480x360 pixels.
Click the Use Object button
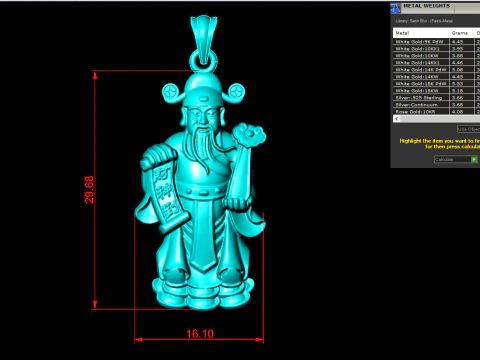(468, 129)
